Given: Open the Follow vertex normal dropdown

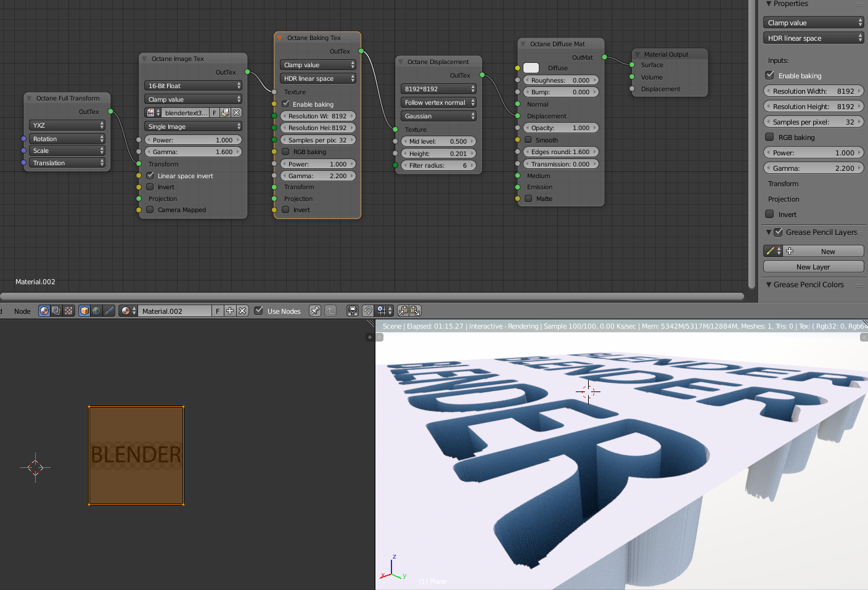Looking at the screenshot, I should pos(439,102).
